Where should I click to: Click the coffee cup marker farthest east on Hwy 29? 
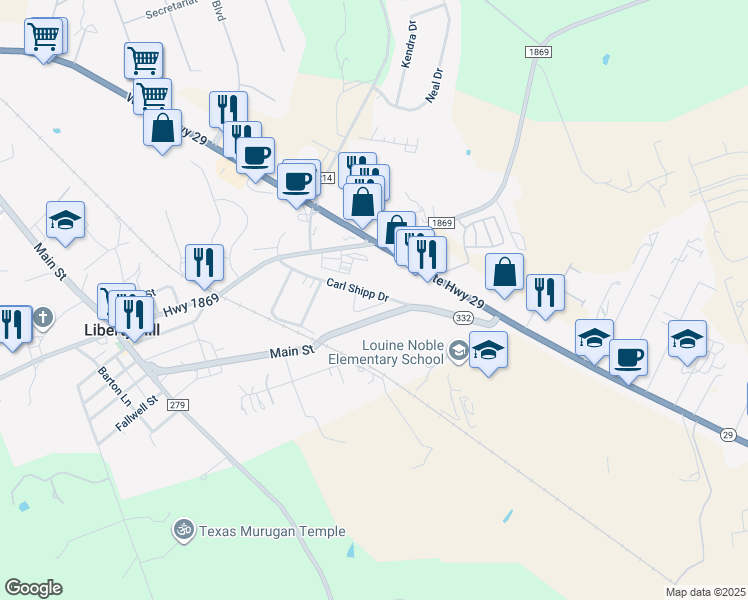click(x=628, y=359)
